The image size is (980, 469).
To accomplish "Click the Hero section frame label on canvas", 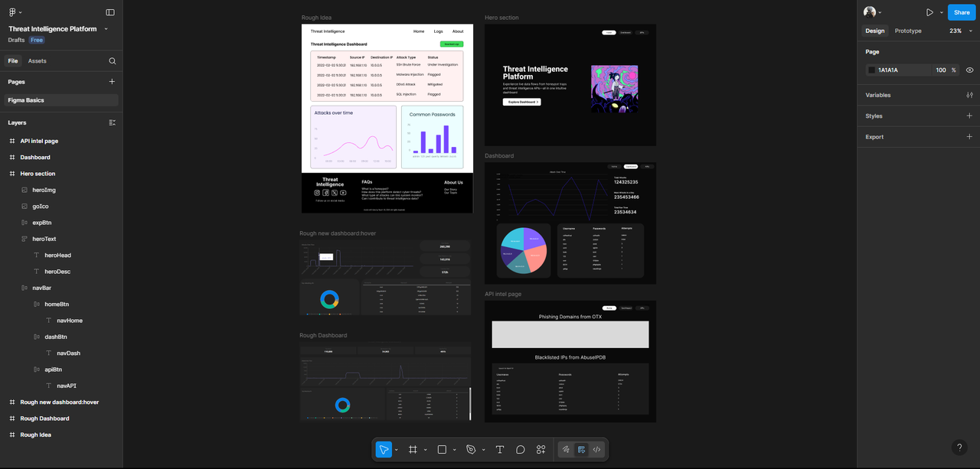I will tap(501, 18).
